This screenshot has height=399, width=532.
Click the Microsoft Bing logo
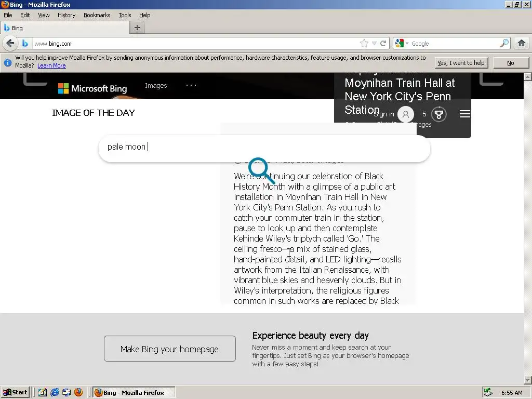[92, 88]
